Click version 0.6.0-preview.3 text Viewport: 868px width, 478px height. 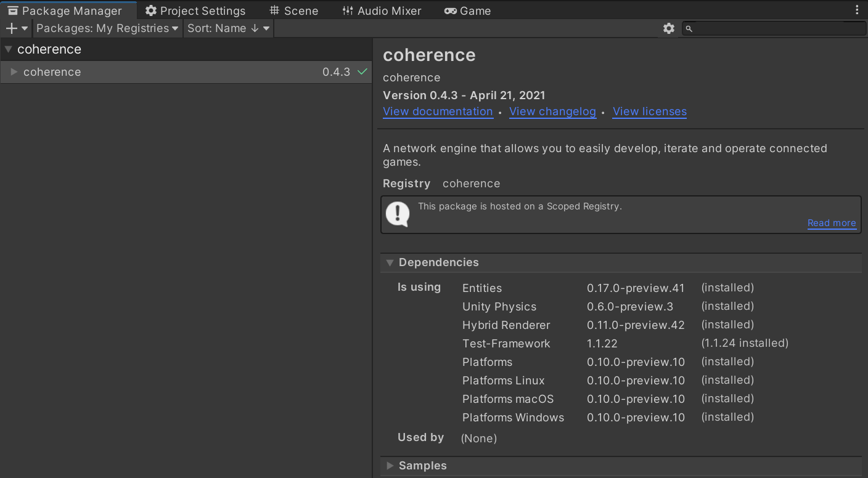[630, 307]
